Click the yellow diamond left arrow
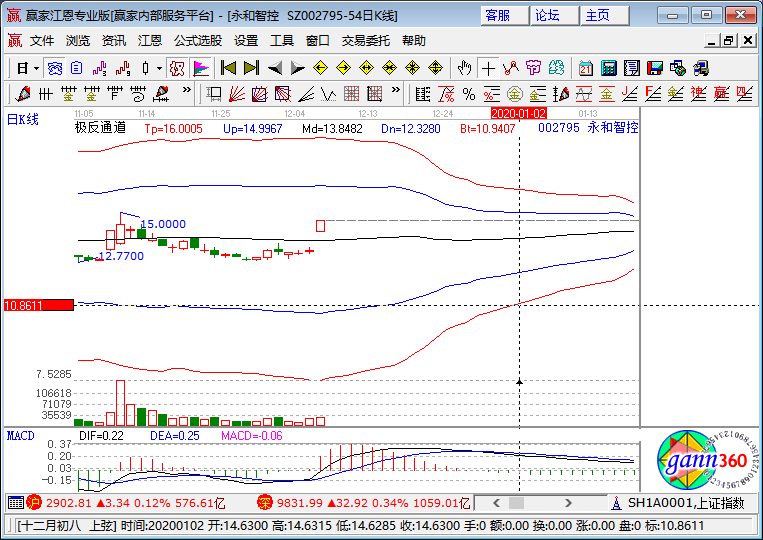This screenshot has width=763, height=540. (320, 68)
